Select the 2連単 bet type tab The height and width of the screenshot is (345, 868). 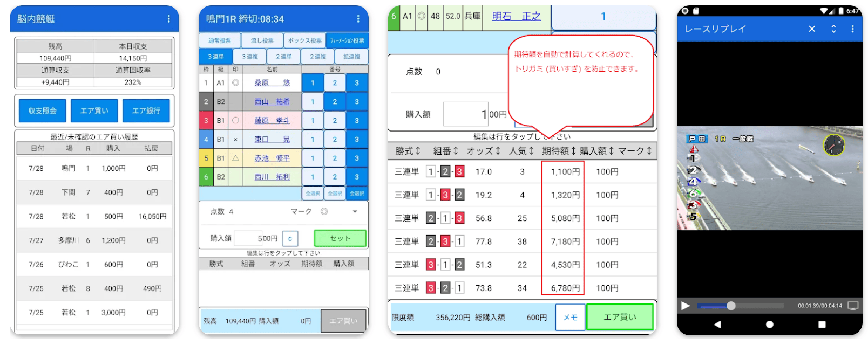click(284, 57)
